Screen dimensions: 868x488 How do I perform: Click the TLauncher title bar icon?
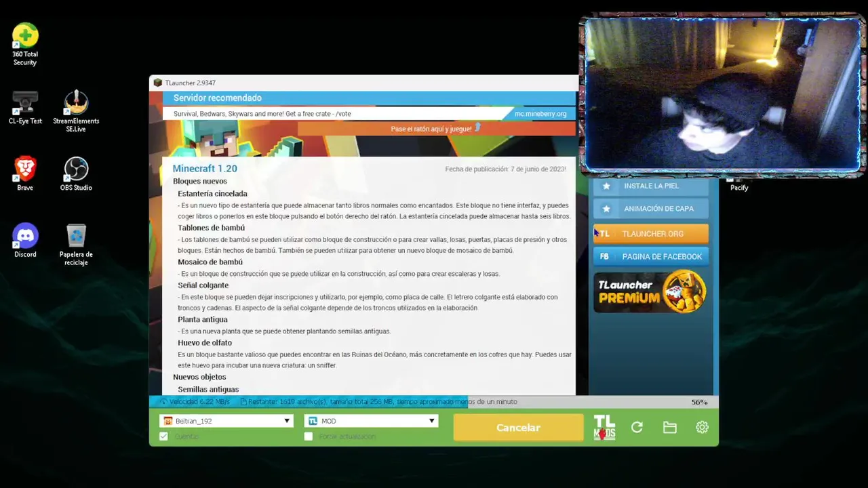click(x=157, y=83)
